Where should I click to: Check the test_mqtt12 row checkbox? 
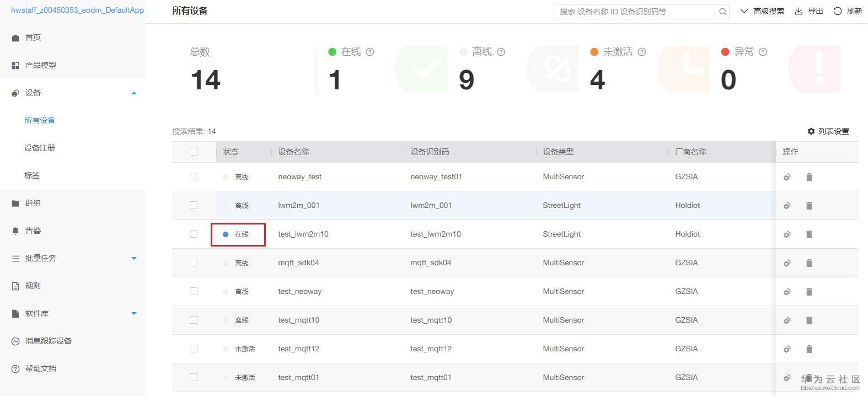[x=194, y=349]
